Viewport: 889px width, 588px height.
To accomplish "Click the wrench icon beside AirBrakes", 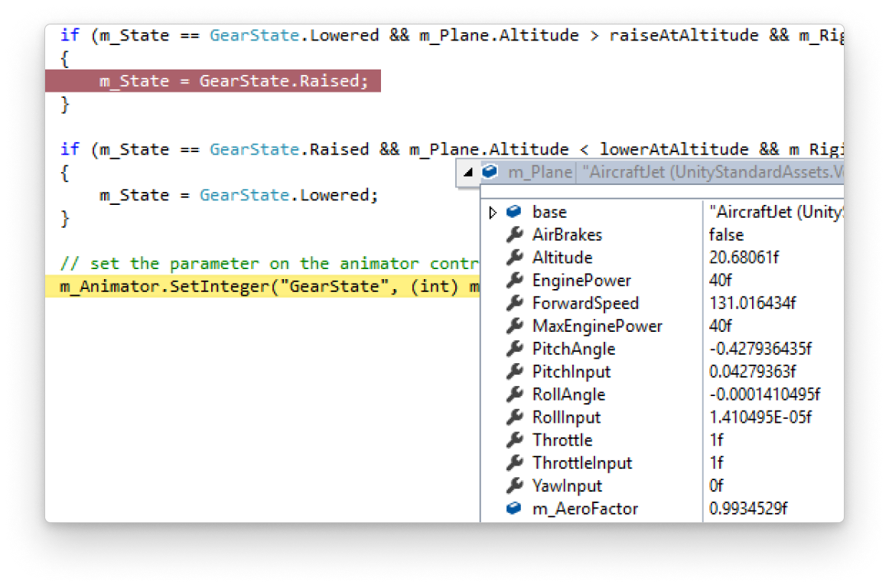I will 515,235.
